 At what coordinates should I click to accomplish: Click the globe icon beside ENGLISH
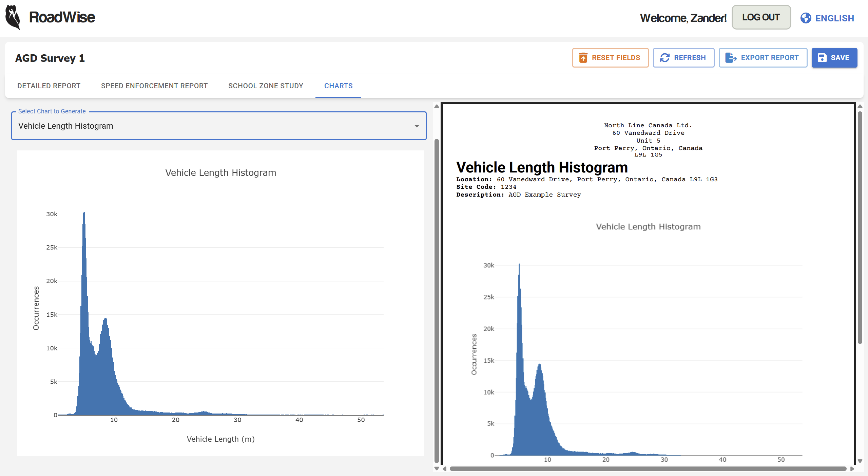[806, 18]
